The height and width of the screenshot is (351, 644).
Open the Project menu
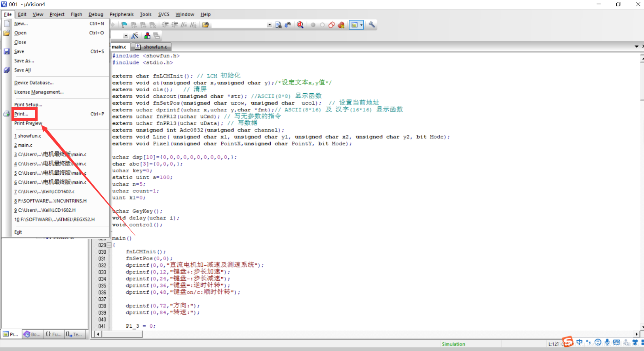coord(57,14)
